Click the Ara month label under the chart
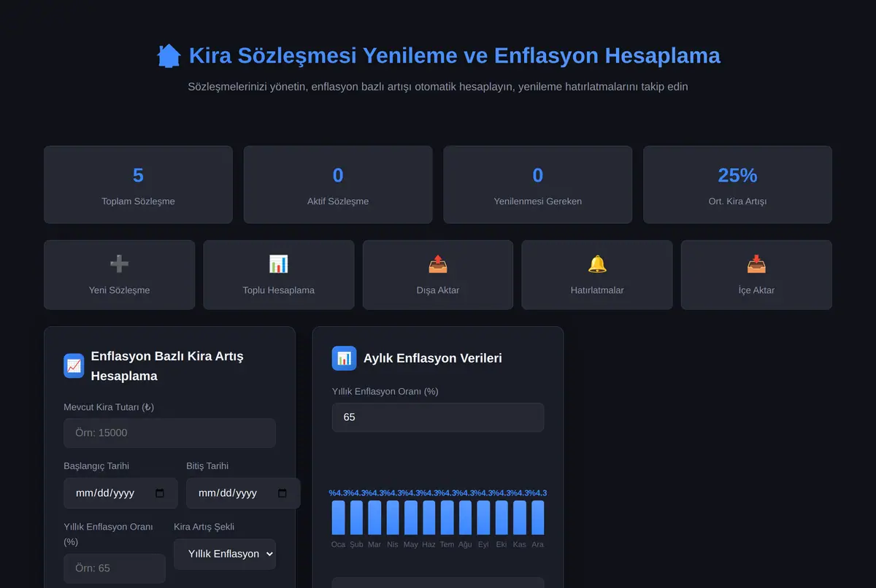Image resolution: width=876 pixels, height=588 pixels. pos(538,544)
